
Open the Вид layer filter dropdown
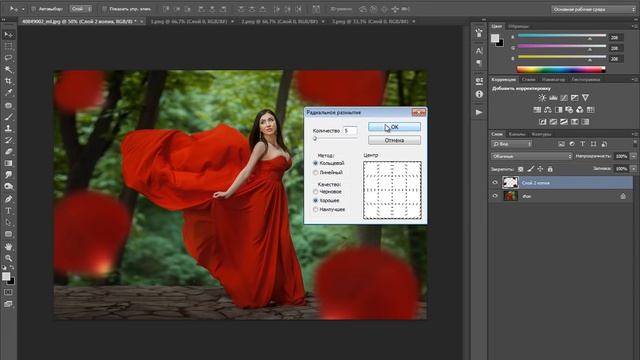[x=511, y=144]
